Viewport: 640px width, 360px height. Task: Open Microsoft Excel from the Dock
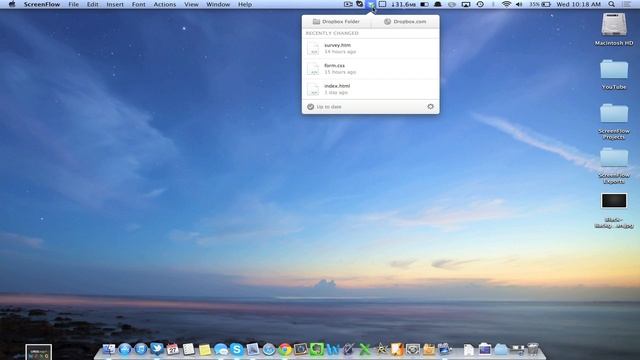point(365,349)
